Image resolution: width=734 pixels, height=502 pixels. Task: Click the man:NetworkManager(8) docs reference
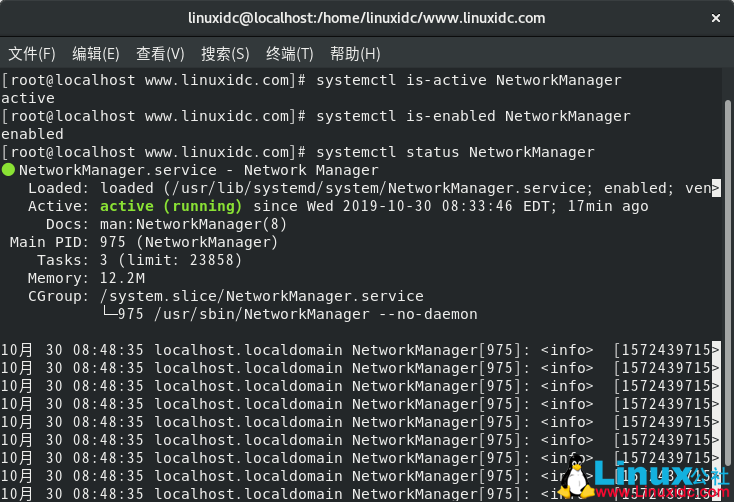[x=181, y=224]
